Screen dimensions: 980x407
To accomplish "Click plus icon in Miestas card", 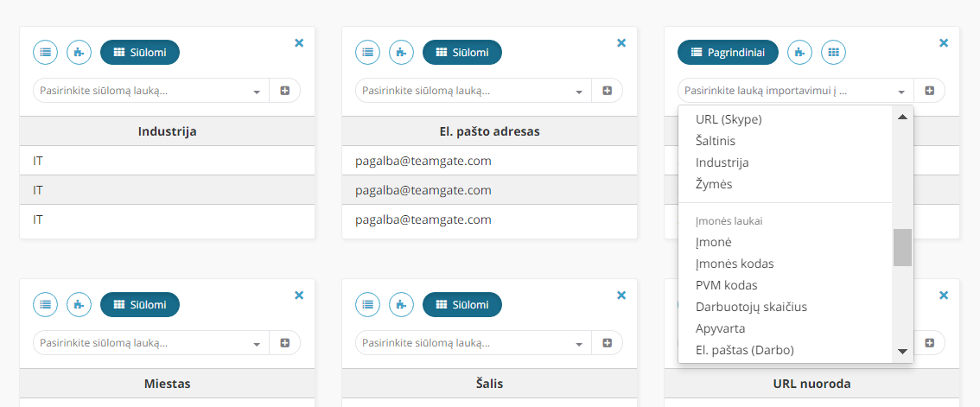I will [285, 343].
